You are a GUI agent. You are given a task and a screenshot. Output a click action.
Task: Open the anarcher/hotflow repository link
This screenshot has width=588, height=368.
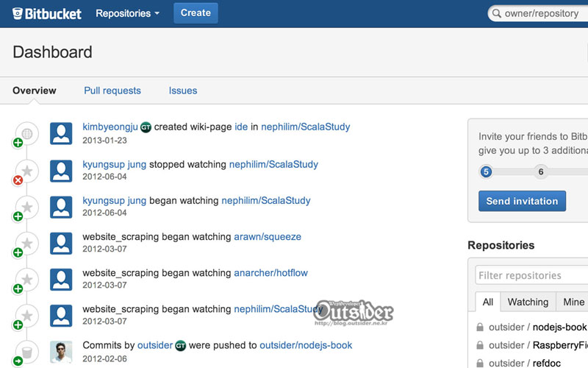click(x=270, y=273)
